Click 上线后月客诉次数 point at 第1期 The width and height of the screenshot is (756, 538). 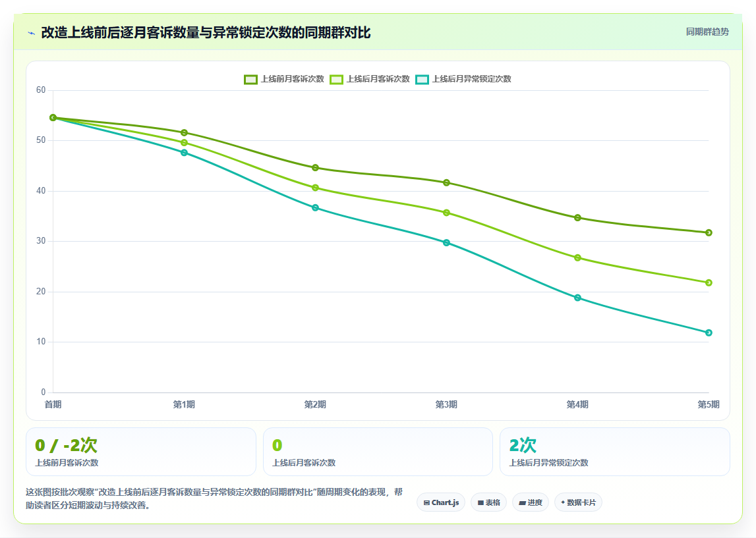point(184,143)
